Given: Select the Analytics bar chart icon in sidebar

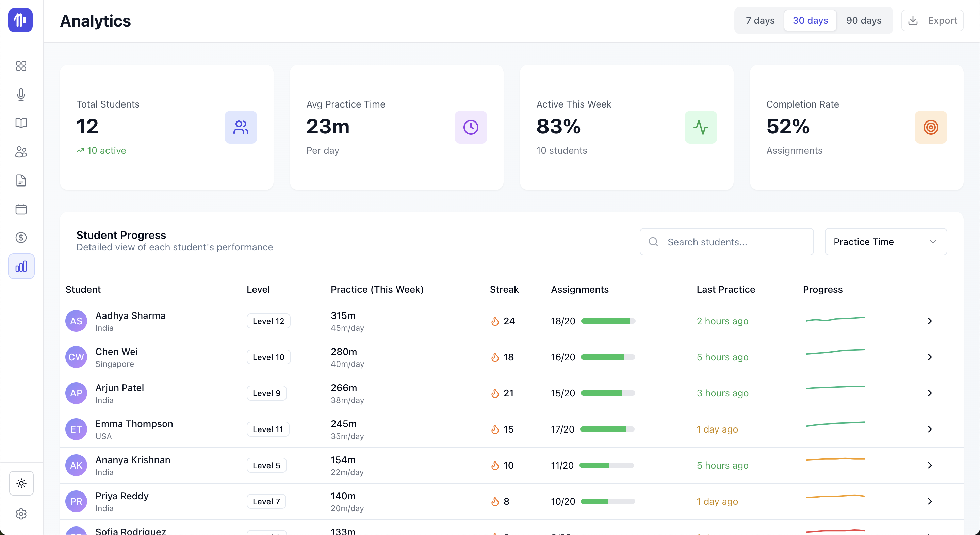Looking at the screenshot, I should coord(21,266).
